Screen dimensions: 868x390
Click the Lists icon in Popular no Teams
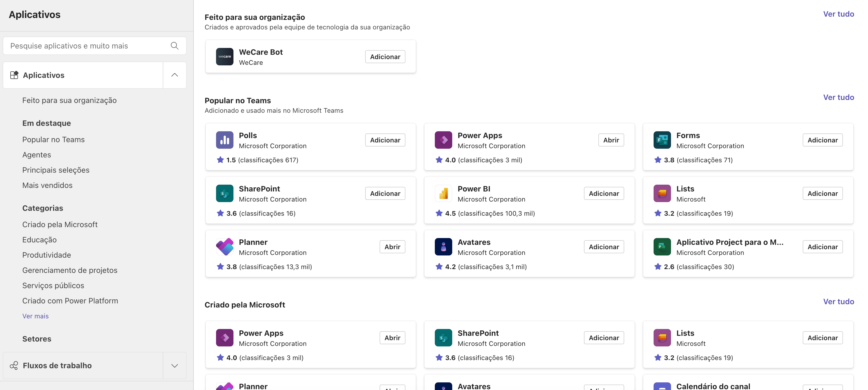pos(662,193)
